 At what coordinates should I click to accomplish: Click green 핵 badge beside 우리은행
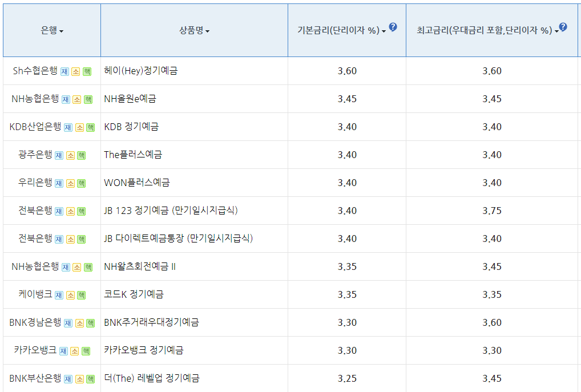coord(82,183)
